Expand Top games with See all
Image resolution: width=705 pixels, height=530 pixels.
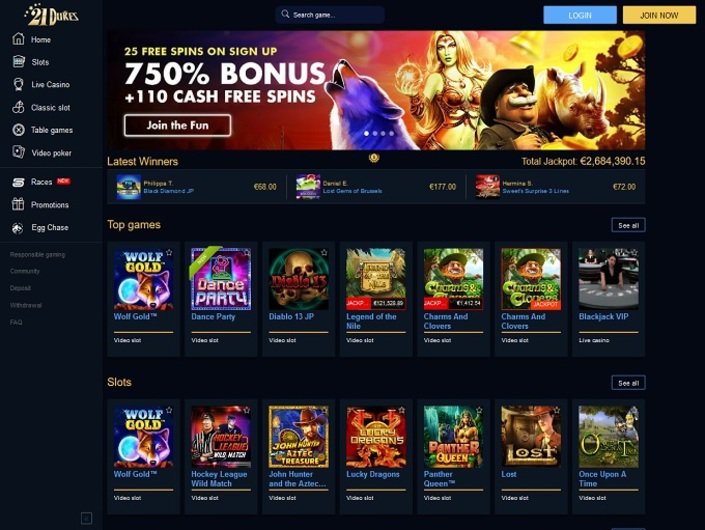point(628,225)
